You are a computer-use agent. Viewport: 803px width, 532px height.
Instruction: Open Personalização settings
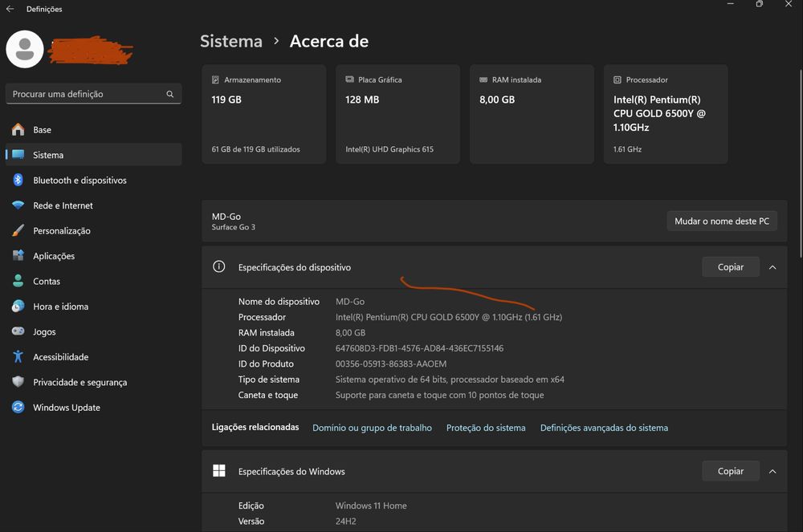tap(94, 231)
